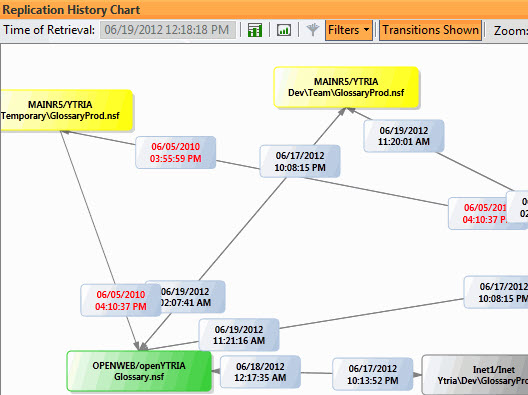The image size is (528, 395).
Task: Click the 06/19/2012 11:20:01 AM label
Action: tap(404, 136)
